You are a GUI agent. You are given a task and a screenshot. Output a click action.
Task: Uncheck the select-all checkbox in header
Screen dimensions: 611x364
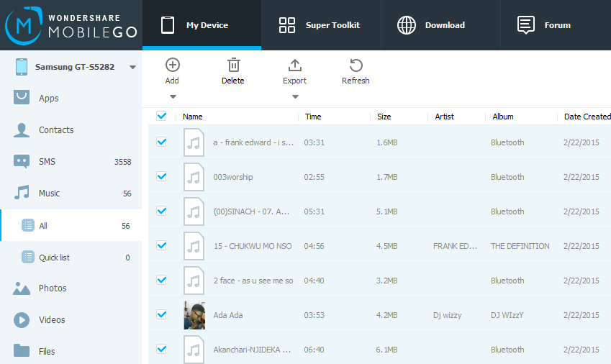click(x=161, y=116)
